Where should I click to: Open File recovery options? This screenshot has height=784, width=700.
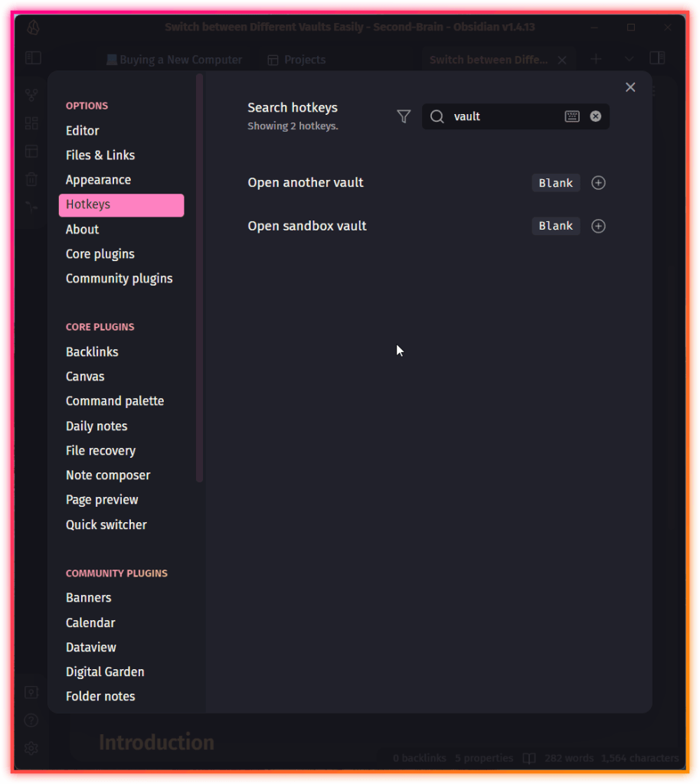coord(100,450)
